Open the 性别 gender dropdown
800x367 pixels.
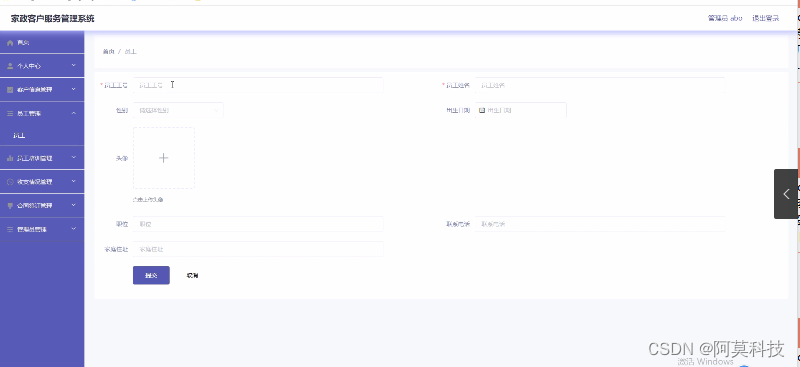[x=178, y=110]
